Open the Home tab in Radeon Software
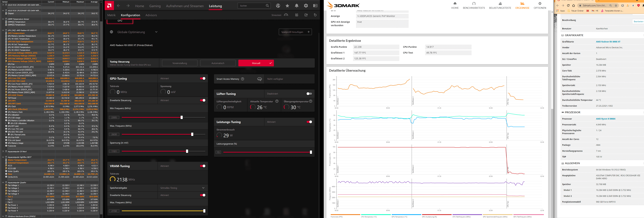 tap(140, 6)
